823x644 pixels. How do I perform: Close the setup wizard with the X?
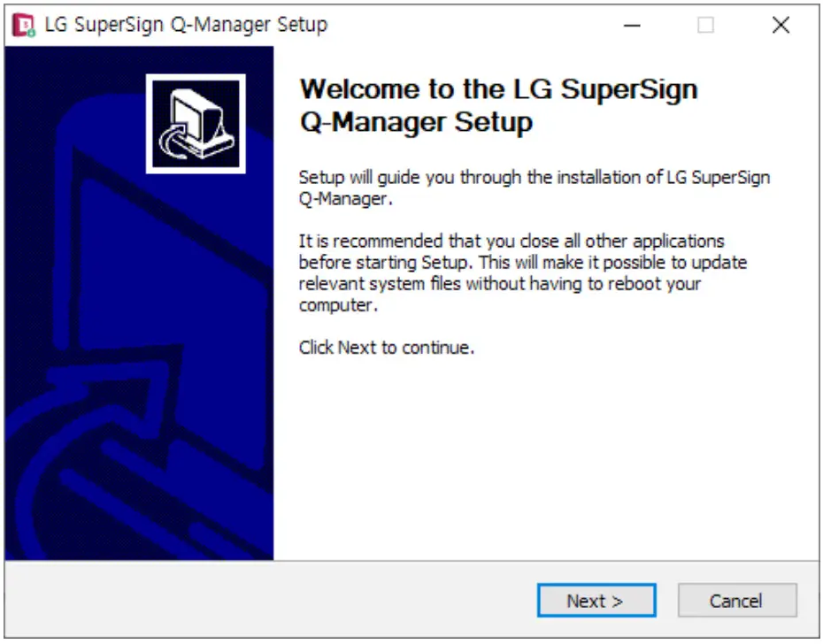(x=781, y=25)
